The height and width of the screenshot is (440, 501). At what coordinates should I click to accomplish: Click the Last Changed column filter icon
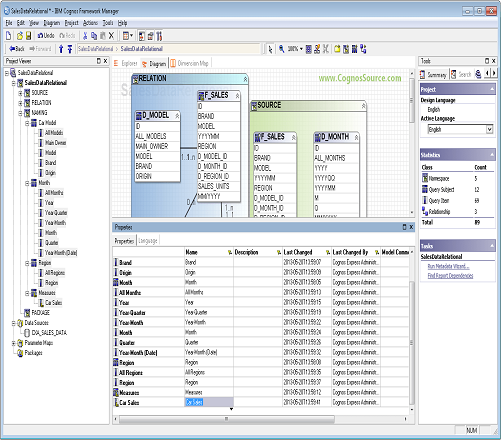tap(328, 252)
